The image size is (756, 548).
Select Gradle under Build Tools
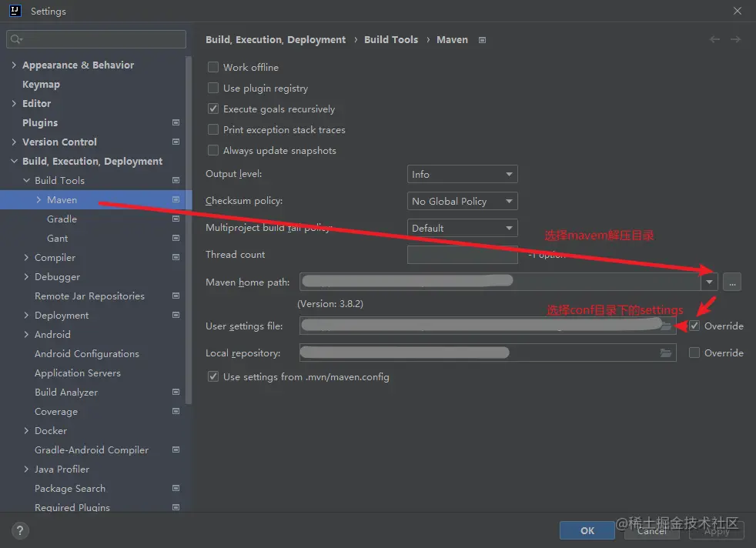[62, 219]
